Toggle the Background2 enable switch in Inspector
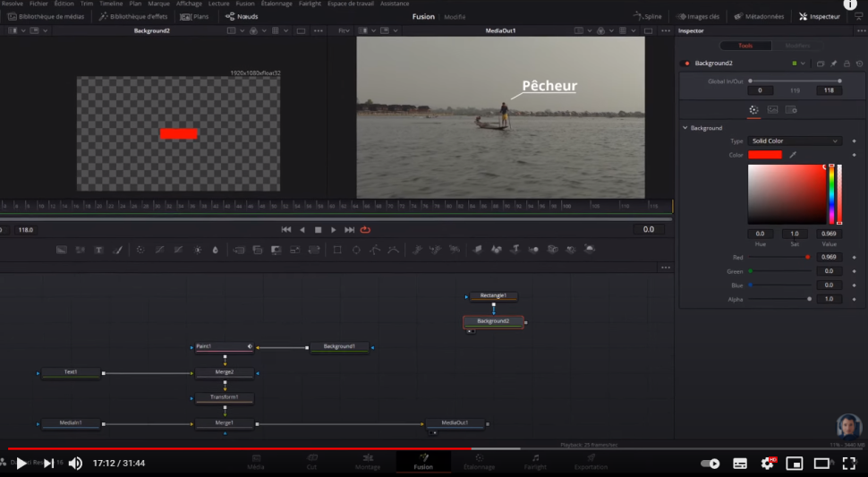Screen dimensions: 868x477 [x=685, y=64]
